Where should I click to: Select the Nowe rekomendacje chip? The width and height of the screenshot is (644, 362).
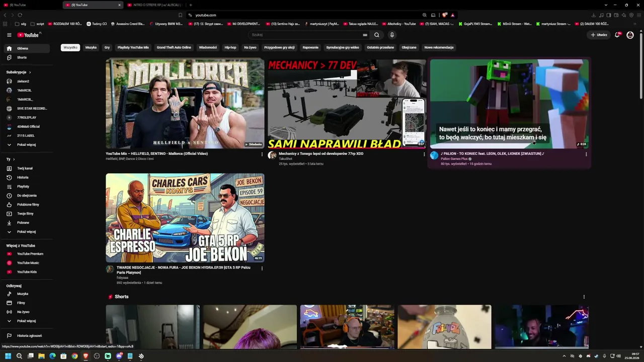(439, 47)
